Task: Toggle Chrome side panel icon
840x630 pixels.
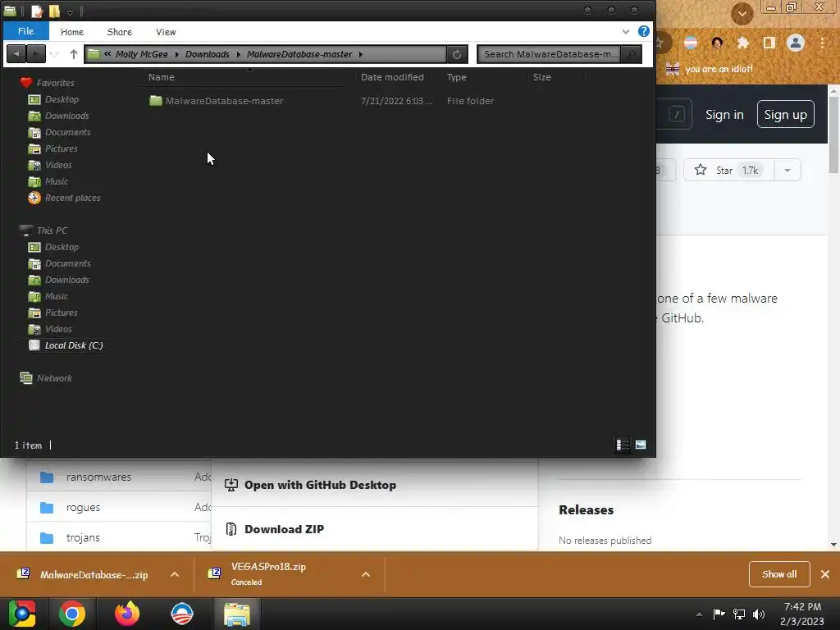Action: 769,43
